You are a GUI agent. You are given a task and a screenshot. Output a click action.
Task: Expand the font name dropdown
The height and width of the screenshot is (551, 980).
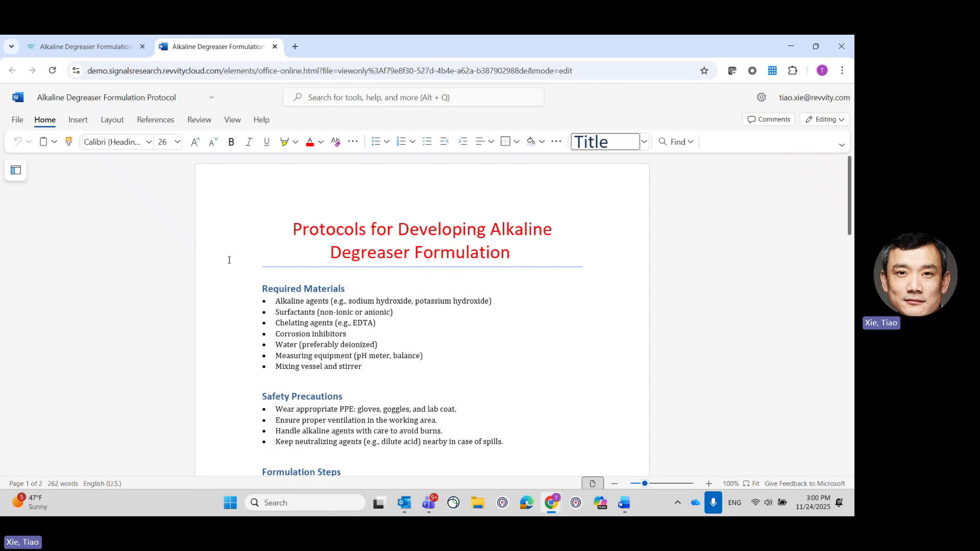(149, 142)
